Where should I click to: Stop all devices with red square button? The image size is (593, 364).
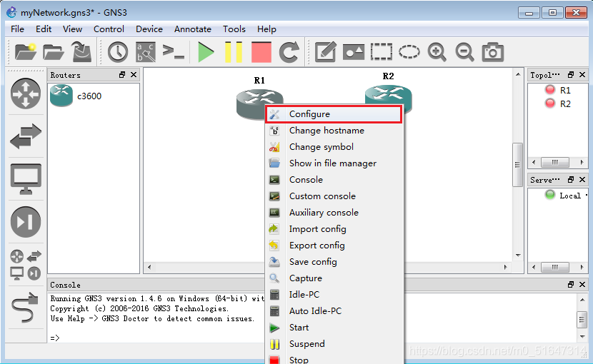click(x=261, y=52)
